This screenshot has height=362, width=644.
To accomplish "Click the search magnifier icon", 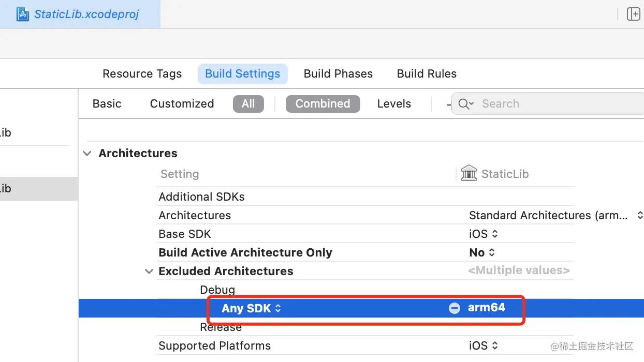I will tap(464, 104).
